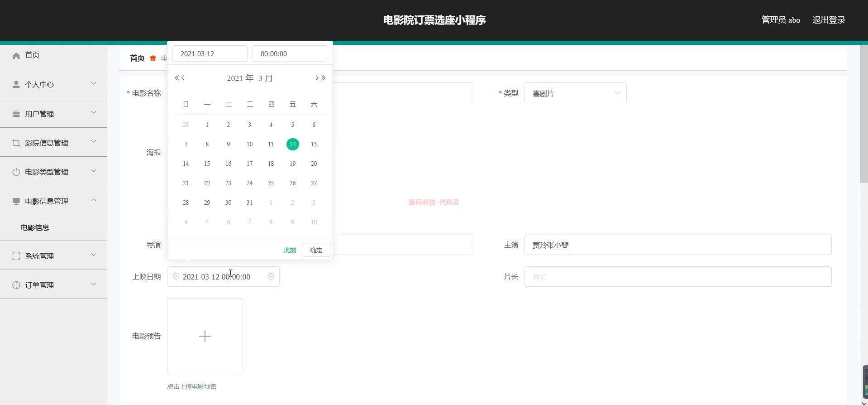Open the month selector 3 月 in calendar header
Image resolution: width=868 pixels, height=405 pixels.
coord(266,78)
